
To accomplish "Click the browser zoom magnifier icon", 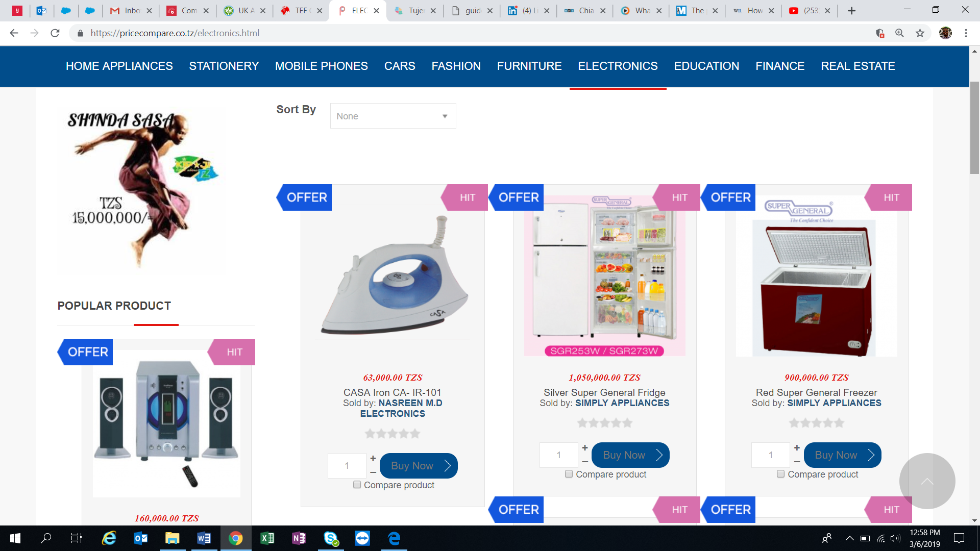I will pos(899,33).
